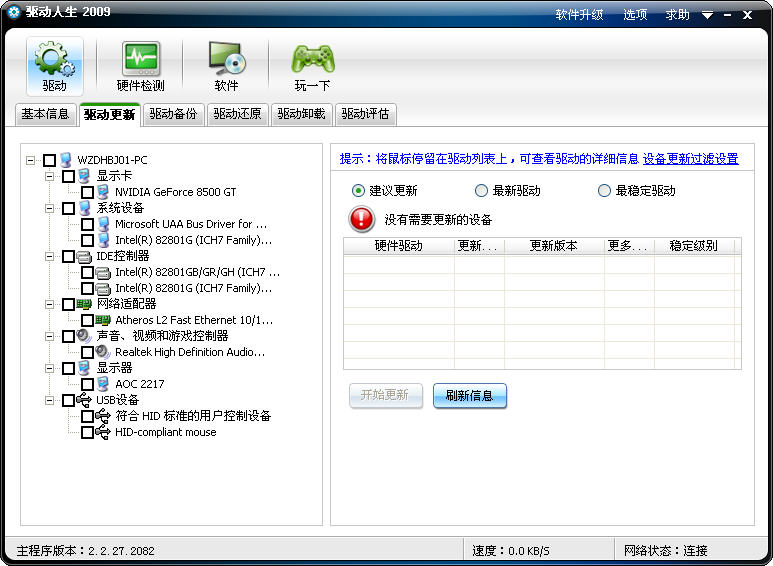The image size is (773, 566).
Task: Select the 最新驱动 radio option
Action: tap(481, 191)
